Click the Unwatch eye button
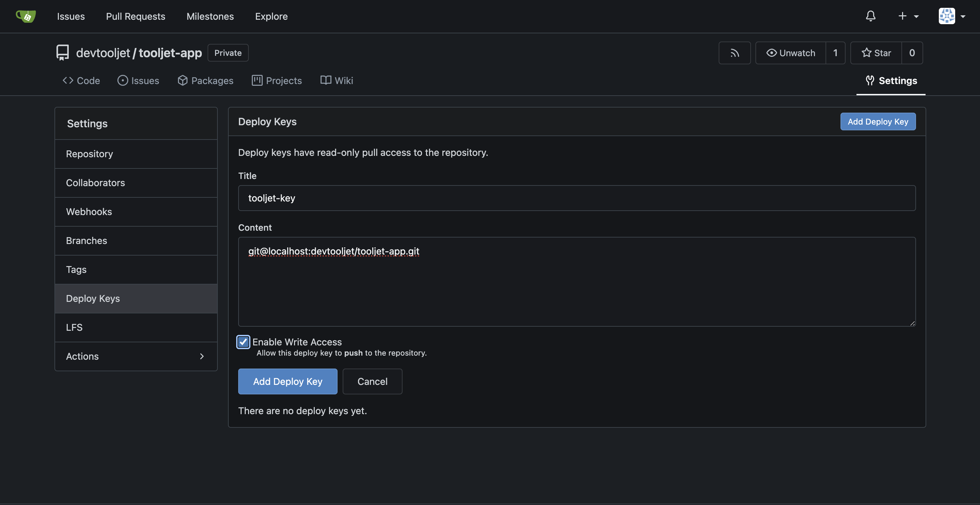Image resolution: width=980 pixels, height=505 pixels. 790,53
